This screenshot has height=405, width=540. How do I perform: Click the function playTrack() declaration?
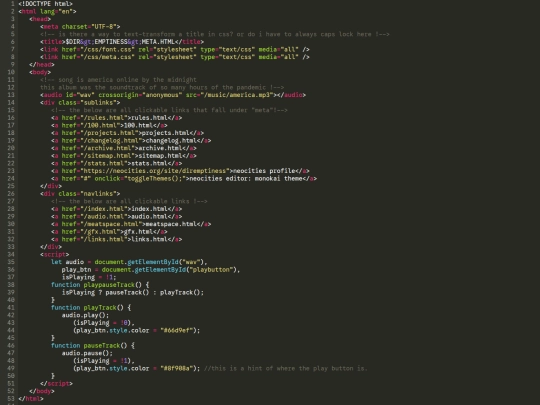click(x=91, y=308)
